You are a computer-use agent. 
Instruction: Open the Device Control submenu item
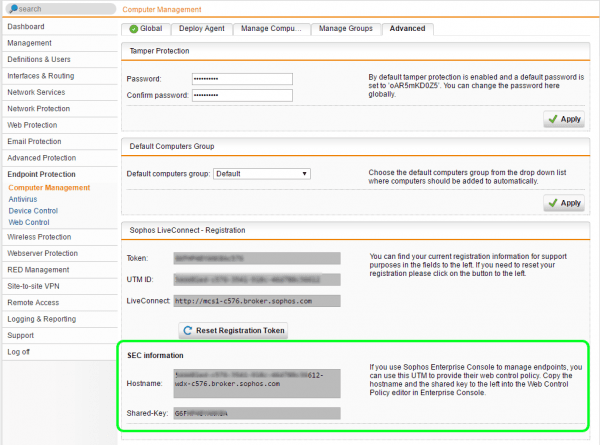(33, 211)
